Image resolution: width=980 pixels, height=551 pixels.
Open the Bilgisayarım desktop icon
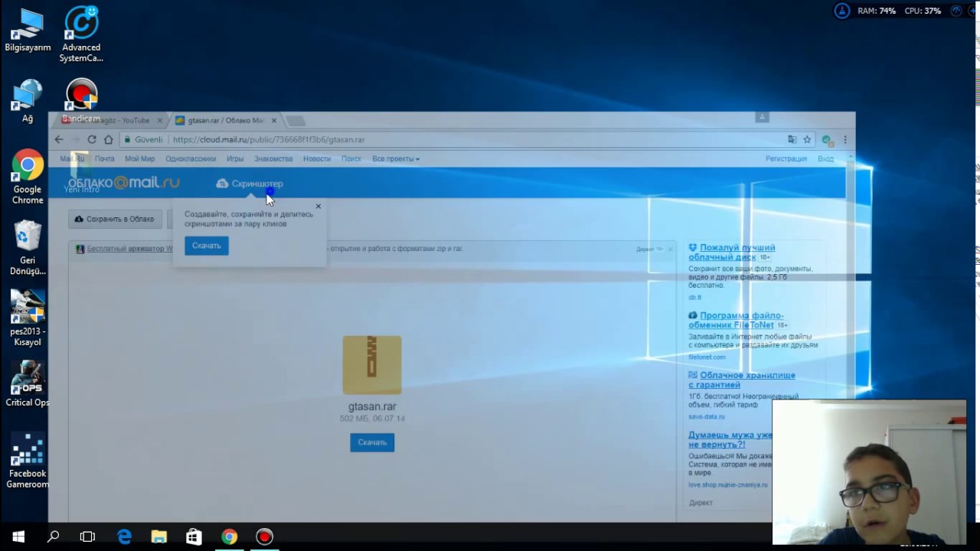28,31
